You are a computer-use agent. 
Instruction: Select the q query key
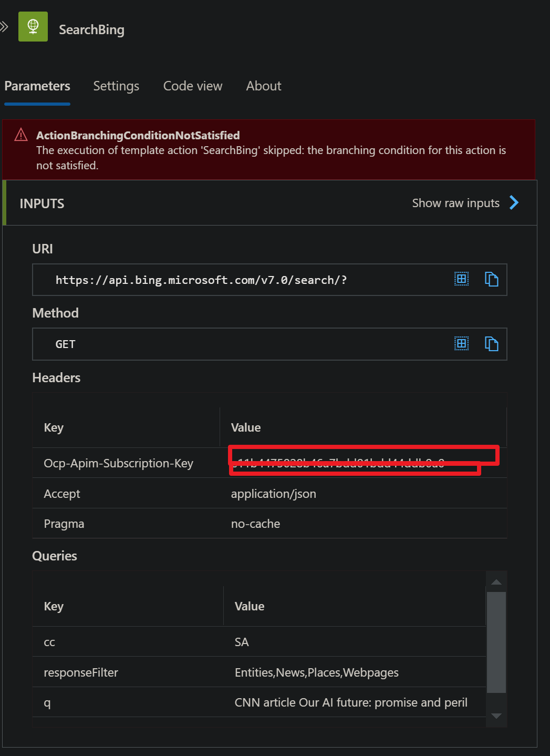click(47, 703)
